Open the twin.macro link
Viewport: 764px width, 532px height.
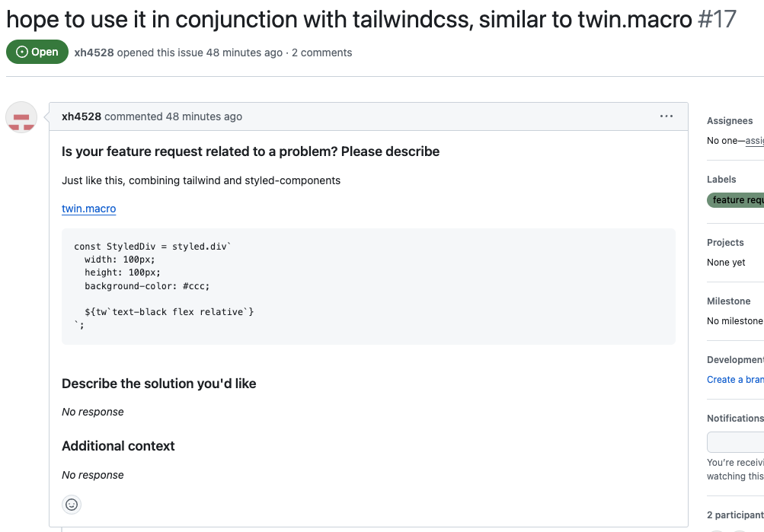click(x=89, y=209)
